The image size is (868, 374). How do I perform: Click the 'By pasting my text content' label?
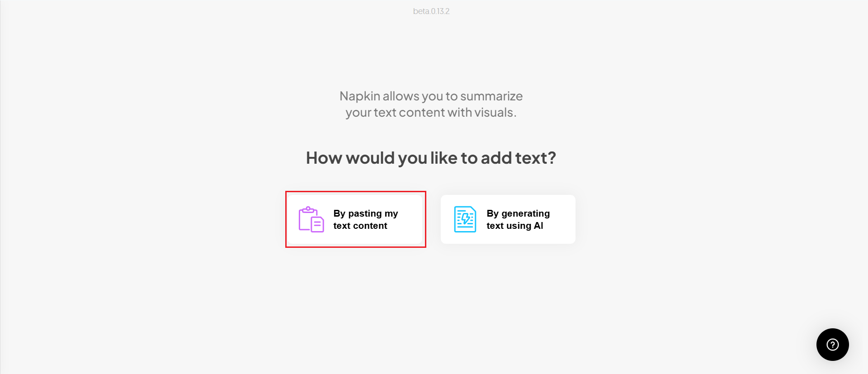365,219
